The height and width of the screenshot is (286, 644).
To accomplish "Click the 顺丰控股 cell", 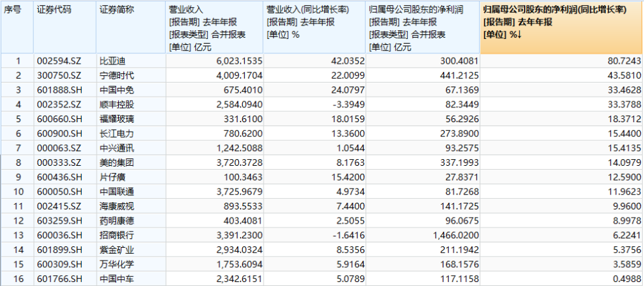I will point(117,105).
